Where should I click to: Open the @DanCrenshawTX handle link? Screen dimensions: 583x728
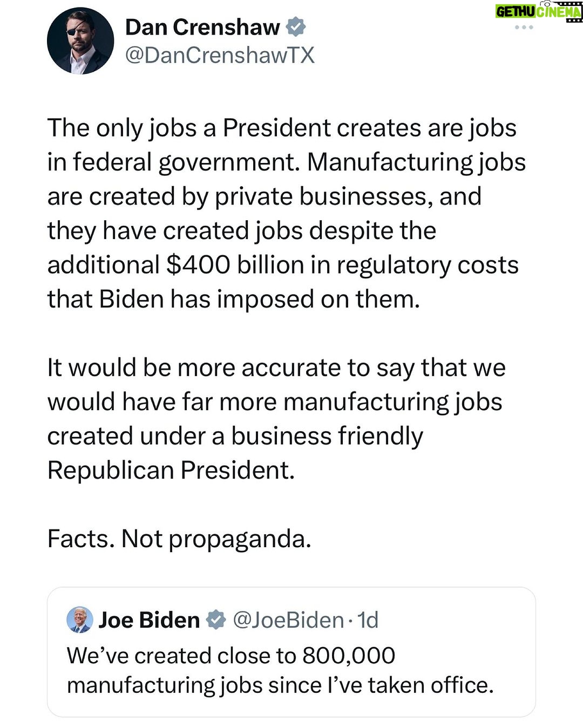click(220, 55)
